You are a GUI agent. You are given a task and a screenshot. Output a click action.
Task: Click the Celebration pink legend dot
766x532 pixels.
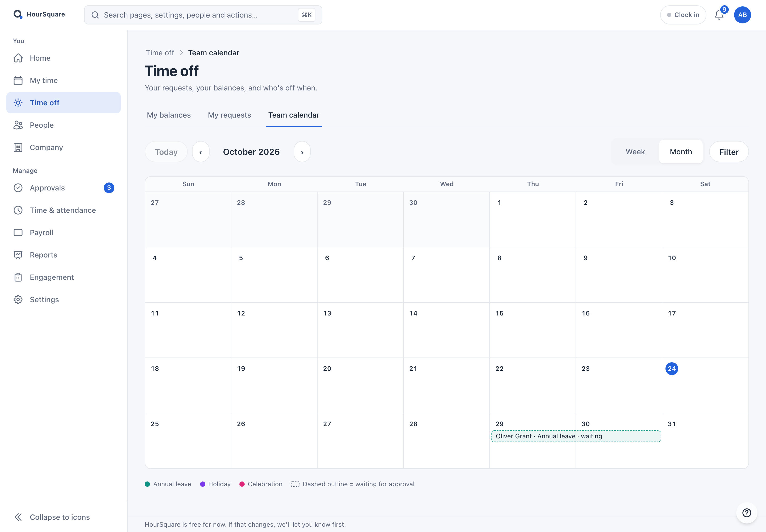pos(242,484)
